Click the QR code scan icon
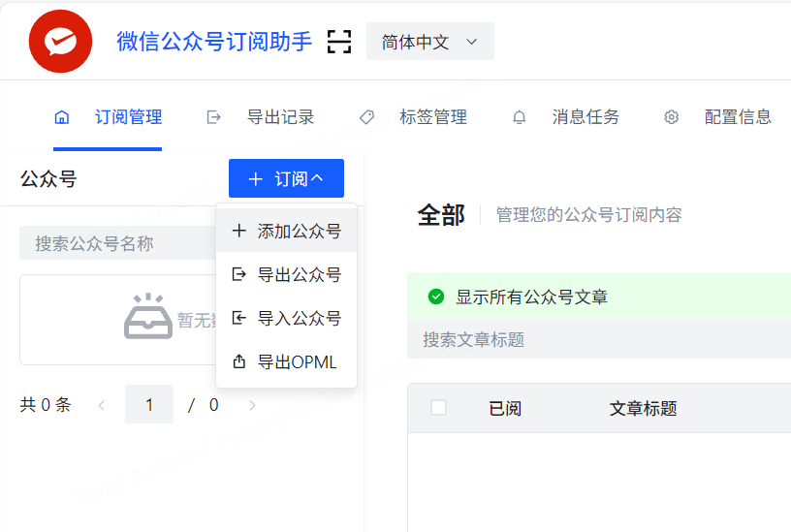This screenshot has height=532, width=791. [339, 41]
